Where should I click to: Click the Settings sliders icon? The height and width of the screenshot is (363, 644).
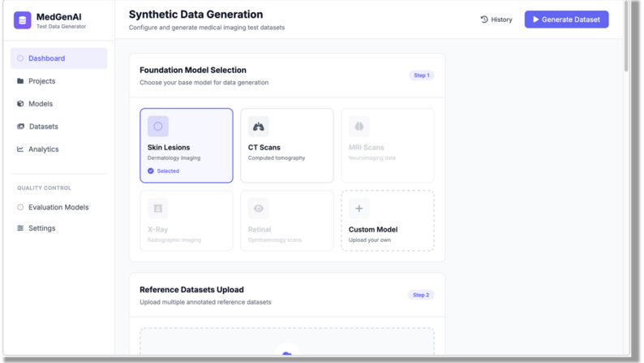coord(20,228)
